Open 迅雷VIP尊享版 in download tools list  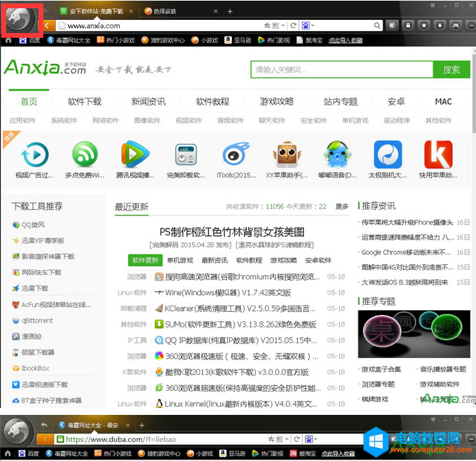43,240
